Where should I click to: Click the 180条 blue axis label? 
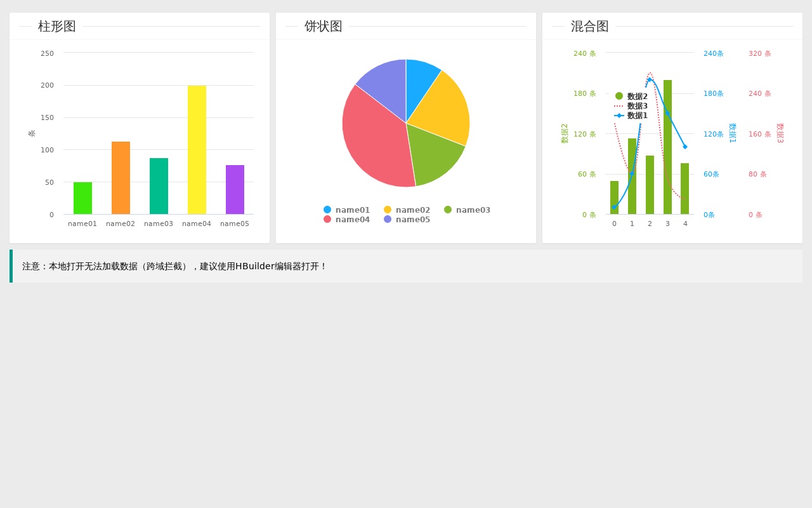[714, 93]
